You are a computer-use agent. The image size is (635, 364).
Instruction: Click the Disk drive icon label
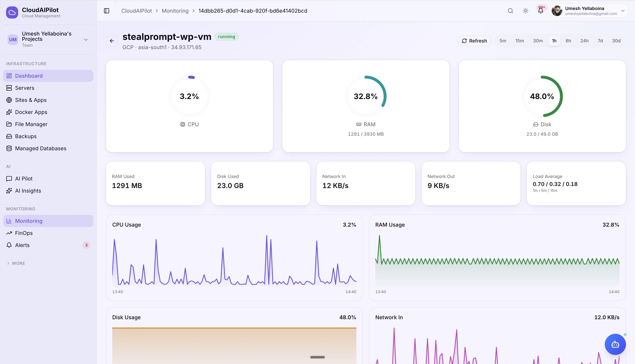pos(542,124)
